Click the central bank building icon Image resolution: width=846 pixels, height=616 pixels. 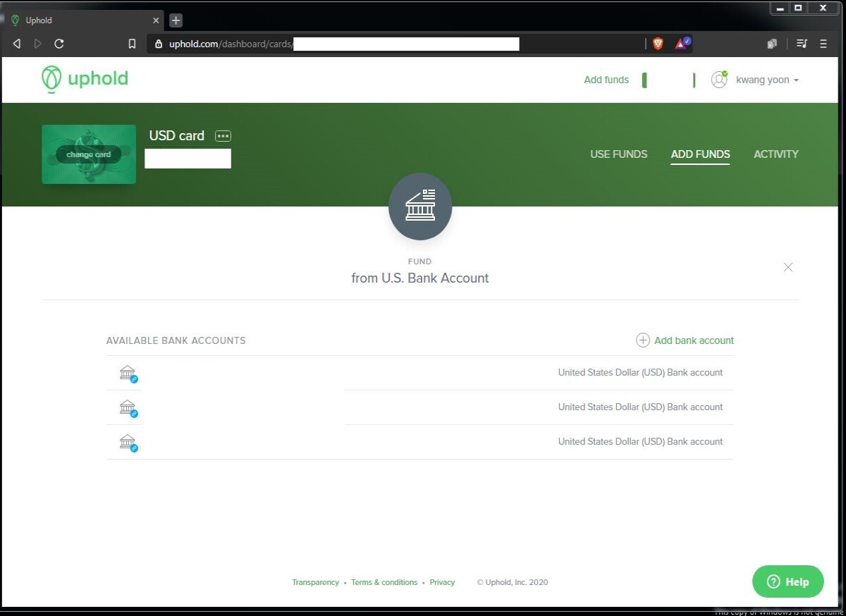pyautogui.click(x=420, y=207)
